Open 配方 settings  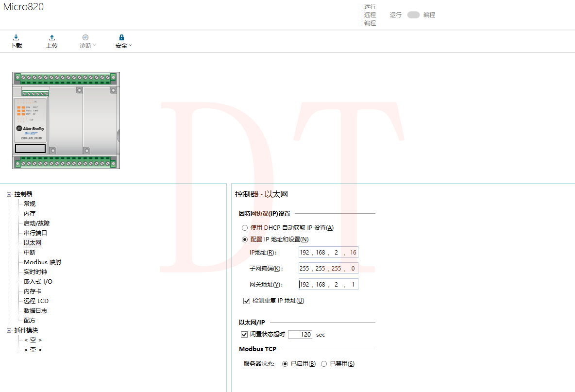(30, 321)
